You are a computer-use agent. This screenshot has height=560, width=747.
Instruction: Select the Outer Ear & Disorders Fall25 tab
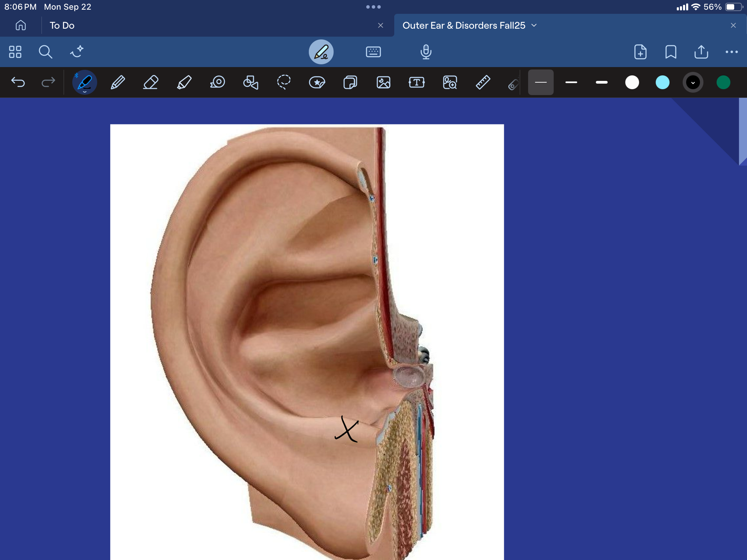point(463,26)
